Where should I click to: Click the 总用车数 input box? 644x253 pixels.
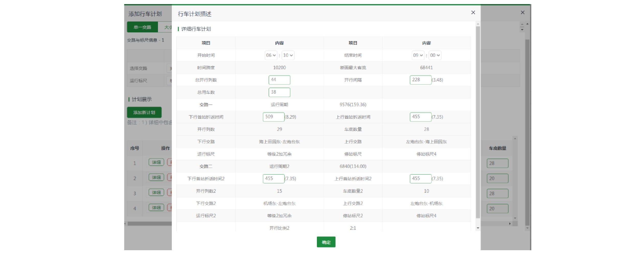pyautogui.click(x=279, y=92)
